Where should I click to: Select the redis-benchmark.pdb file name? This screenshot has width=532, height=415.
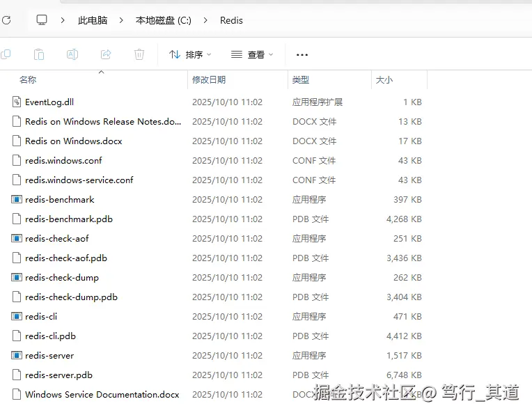pyautogui.click(x=69, y=219)
